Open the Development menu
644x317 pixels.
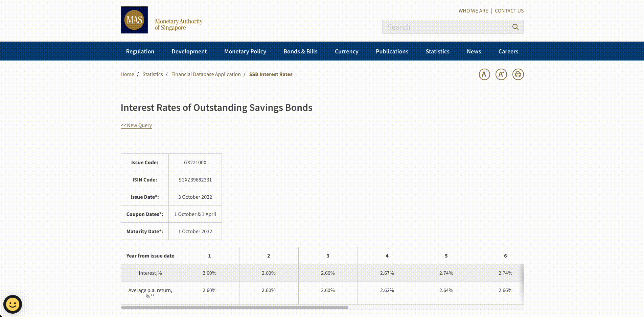[x=189, y=51]
